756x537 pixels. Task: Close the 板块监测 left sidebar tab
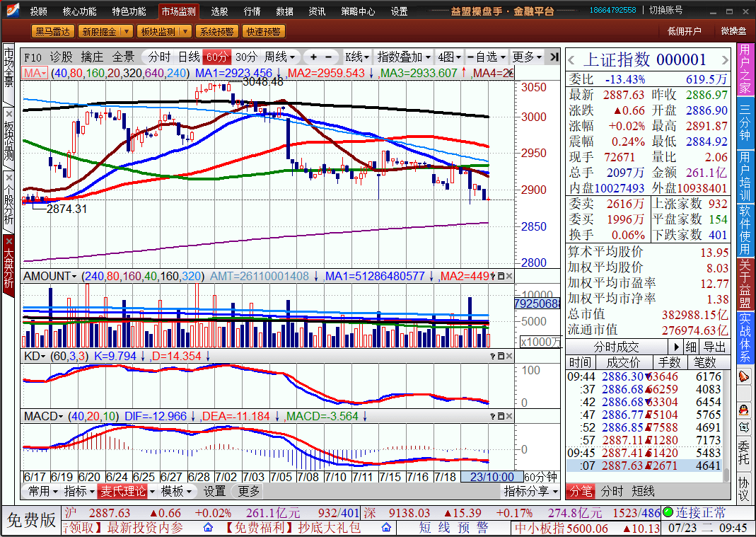click(8, 115)
